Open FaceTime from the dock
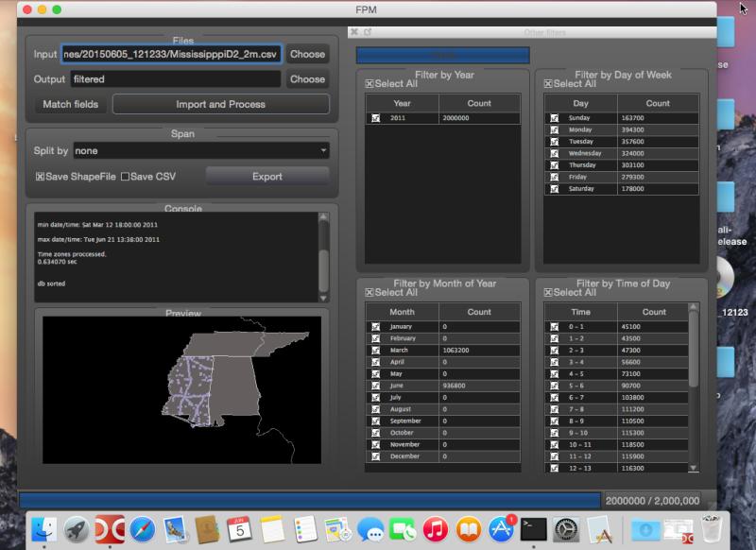Screen dimensions: 756x550 (x=404, y=529)
